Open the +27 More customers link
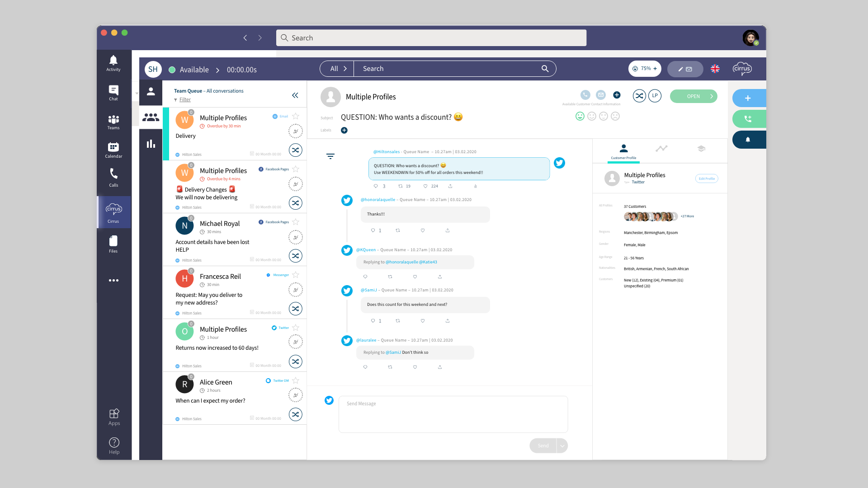This screenshot has height=488, width=868. [x=687, y=216]
